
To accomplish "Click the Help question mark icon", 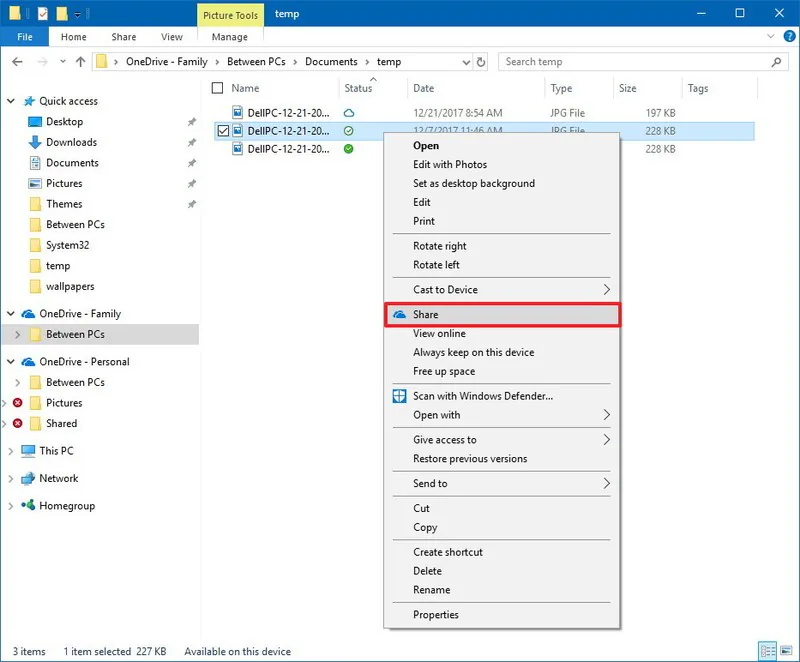I will (x=789, y=36).
